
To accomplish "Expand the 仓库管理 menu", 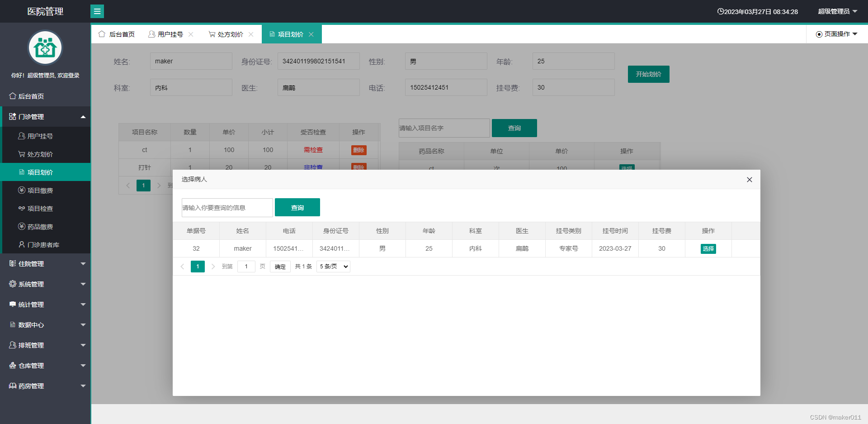I will [x=45, y=365].
